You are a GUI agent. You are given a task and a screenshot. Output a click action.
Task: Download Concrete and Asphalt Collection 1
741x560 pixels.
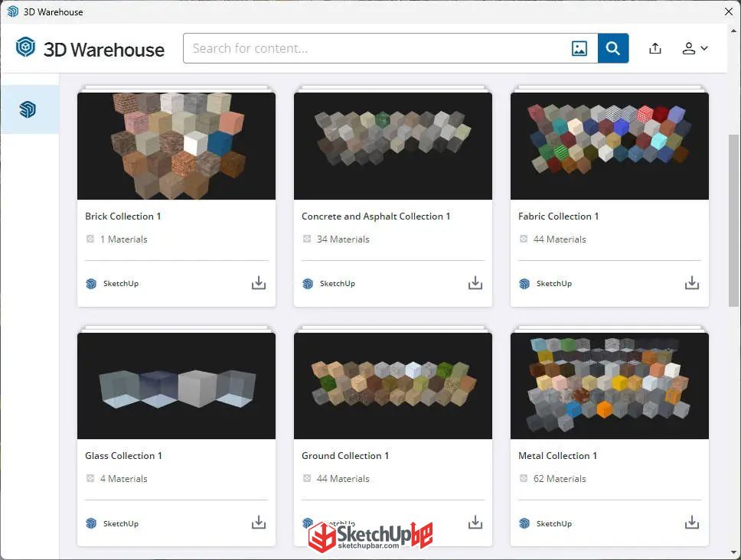coord(475,283)
